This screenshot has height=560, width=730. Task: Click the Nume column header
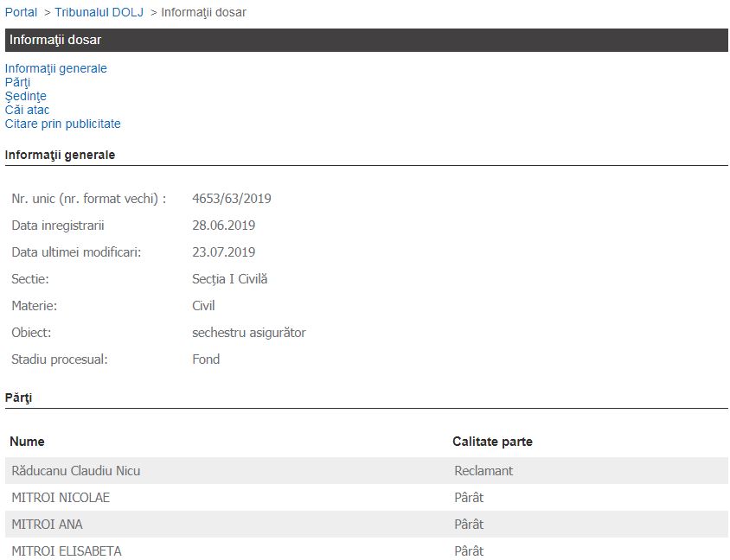click(27, 442)
